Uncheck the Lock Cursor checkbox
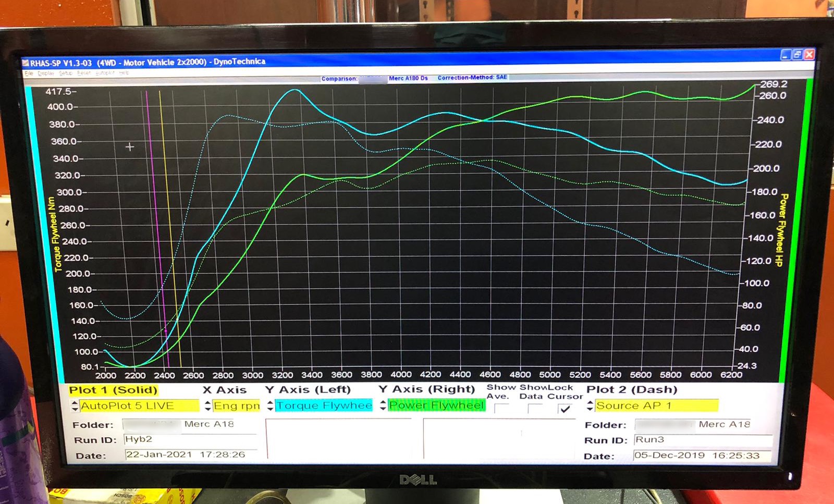The image size is (834, 504). tap(565, 409)
